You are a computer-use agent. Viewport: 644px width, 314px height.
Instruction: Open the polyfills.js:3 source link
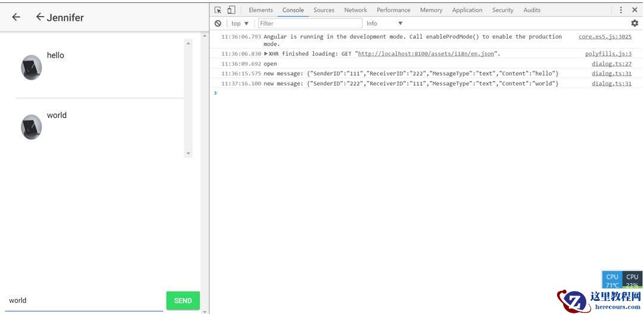pyautogui.click(x=608, y=54)
